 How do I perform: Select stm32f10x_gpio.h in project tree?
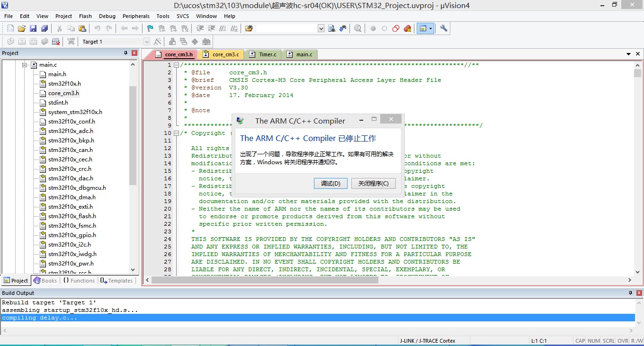coord(72,235)
